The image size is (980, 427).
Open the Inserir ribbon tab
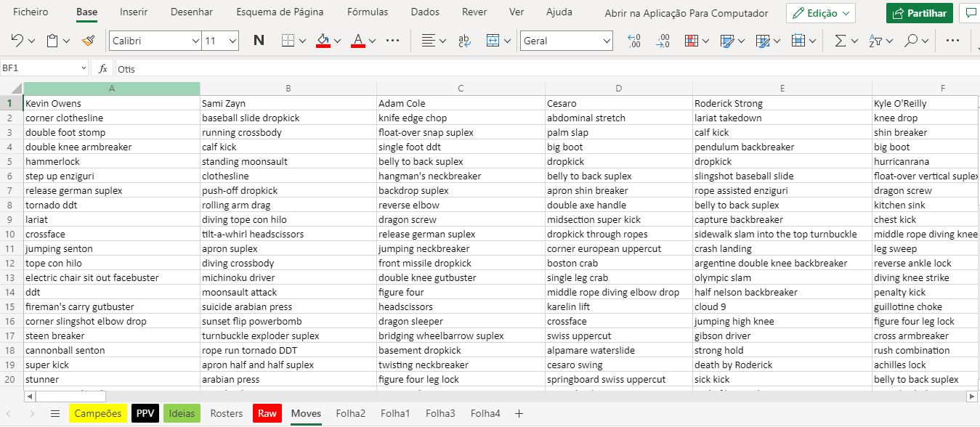[x=134, y=12]
